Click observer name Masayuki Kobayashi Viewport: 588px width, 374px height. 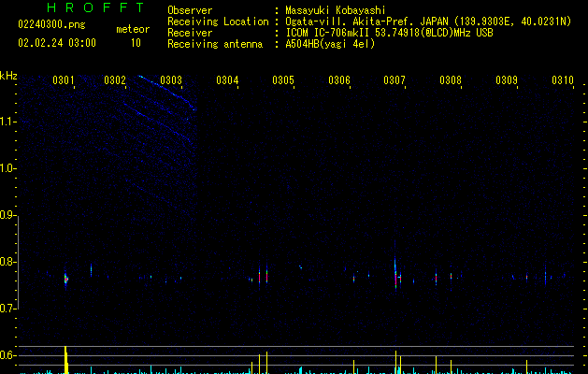(335, 10)
